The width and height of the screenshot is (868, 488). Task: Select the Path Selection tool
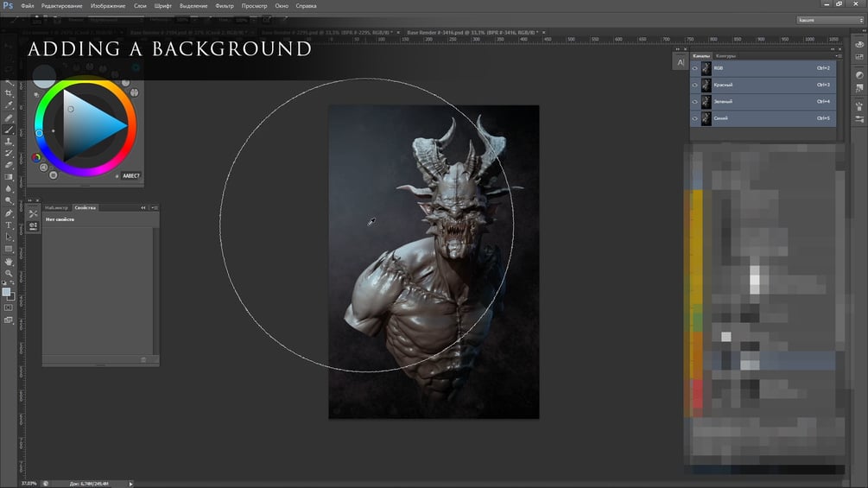[x=9, y=237]
